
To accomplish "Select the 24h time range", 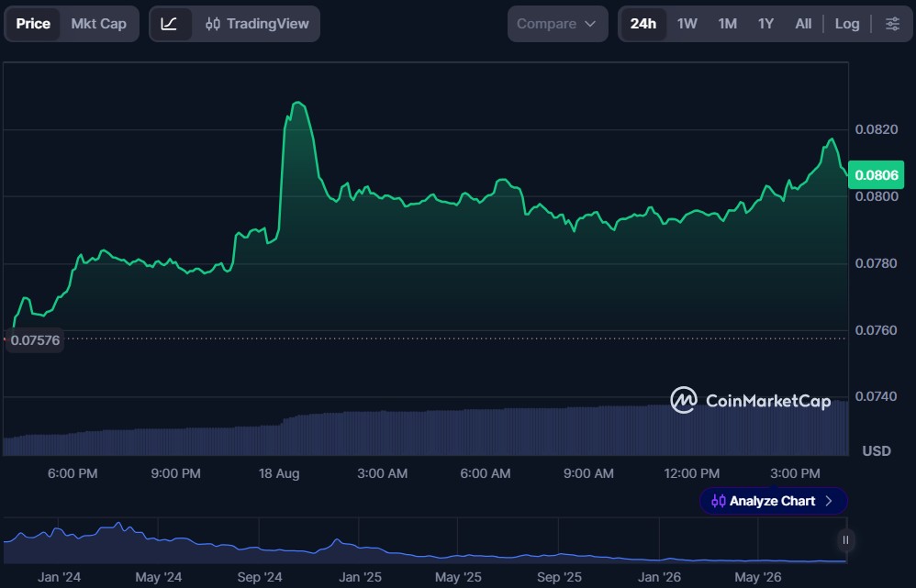I will point(643,24).
